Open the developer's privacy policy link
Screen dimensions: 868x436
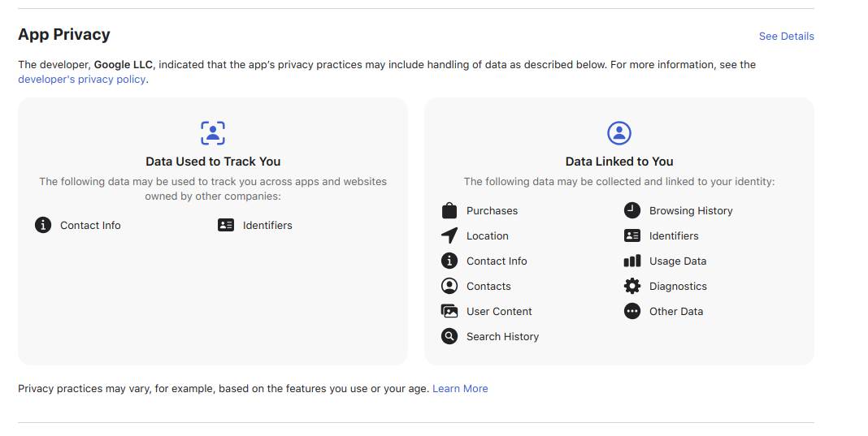tap(82, 79)
